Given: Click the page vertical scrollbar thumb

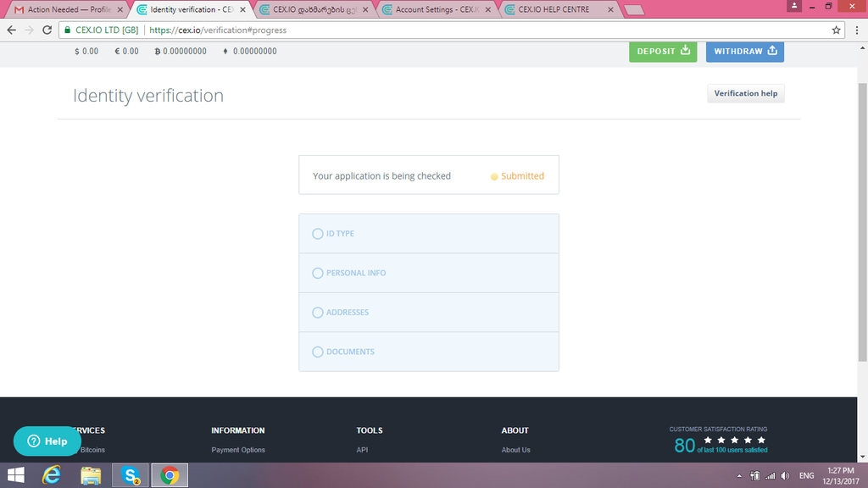Looking at the screenshot, I should click(862, 221).
